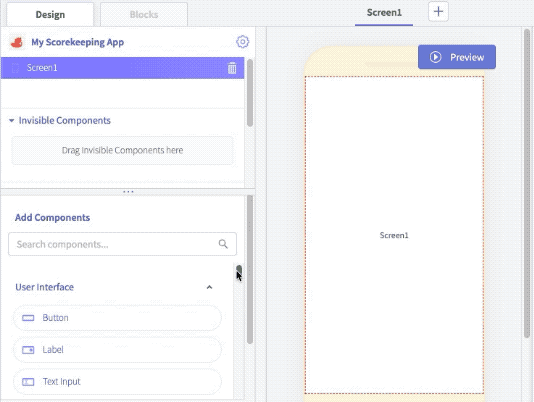Click the play icon in Preview button

[435, 57]
